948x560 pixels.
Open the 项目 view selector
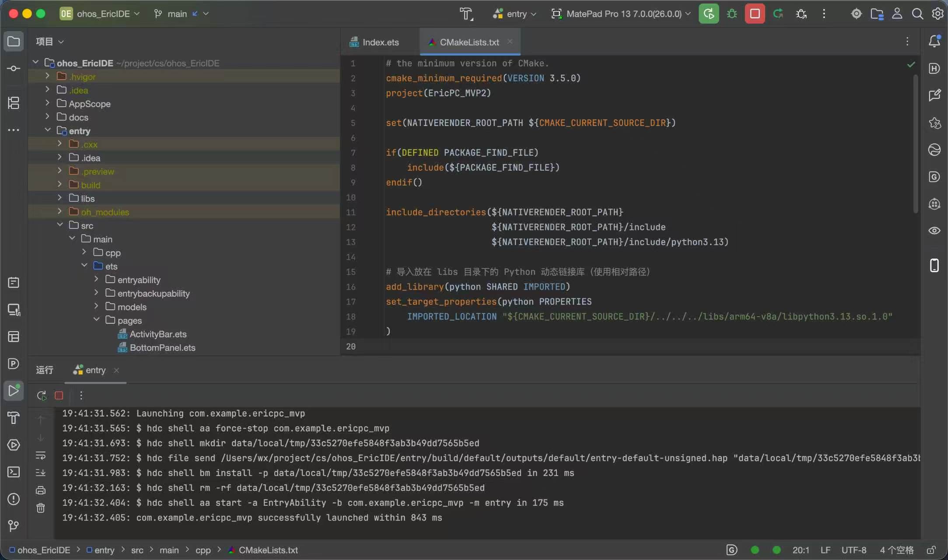pyautogui.click(x=50, y=42)
